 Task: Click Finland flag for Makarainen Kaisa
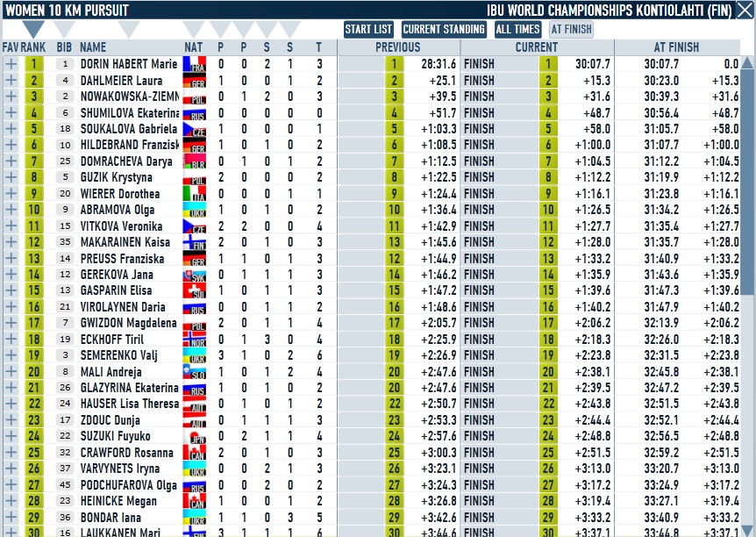click(x=195, y=242)
